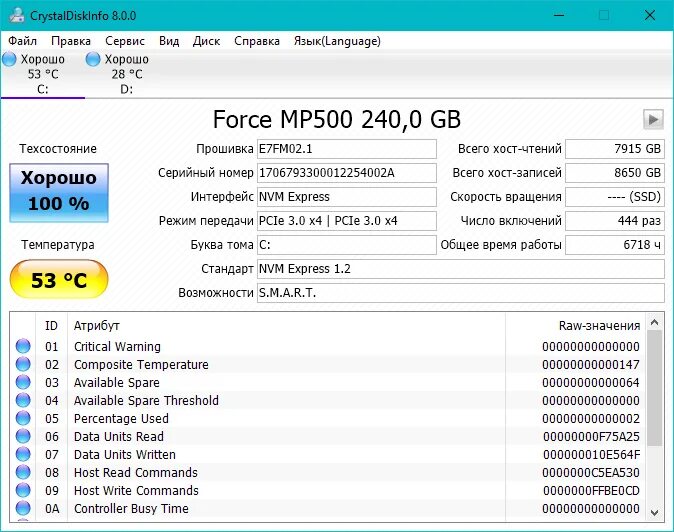Click the blue status orb for disk C:

pyautogui.click(x=9, y=59)
